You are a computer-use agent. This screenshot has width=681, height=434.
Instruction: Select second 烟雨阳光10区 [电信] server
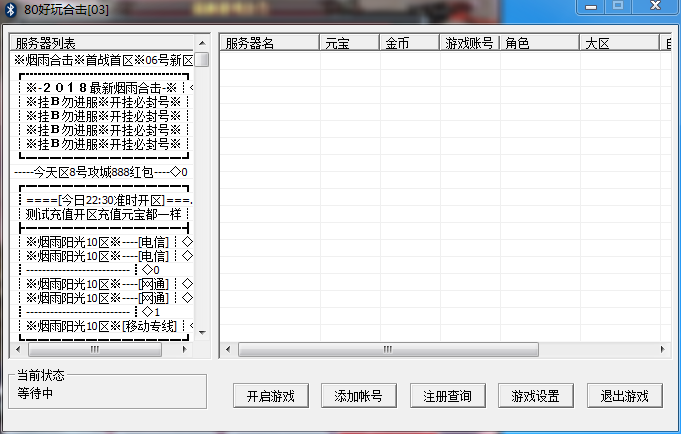click(x=103, y=256)
